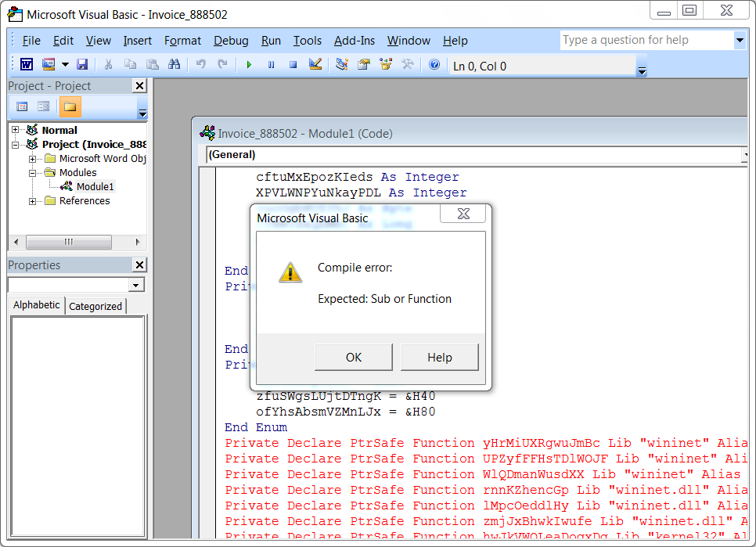756x547 pixels.
Task: Select the References folder item
Action: [x=85, y=201]
